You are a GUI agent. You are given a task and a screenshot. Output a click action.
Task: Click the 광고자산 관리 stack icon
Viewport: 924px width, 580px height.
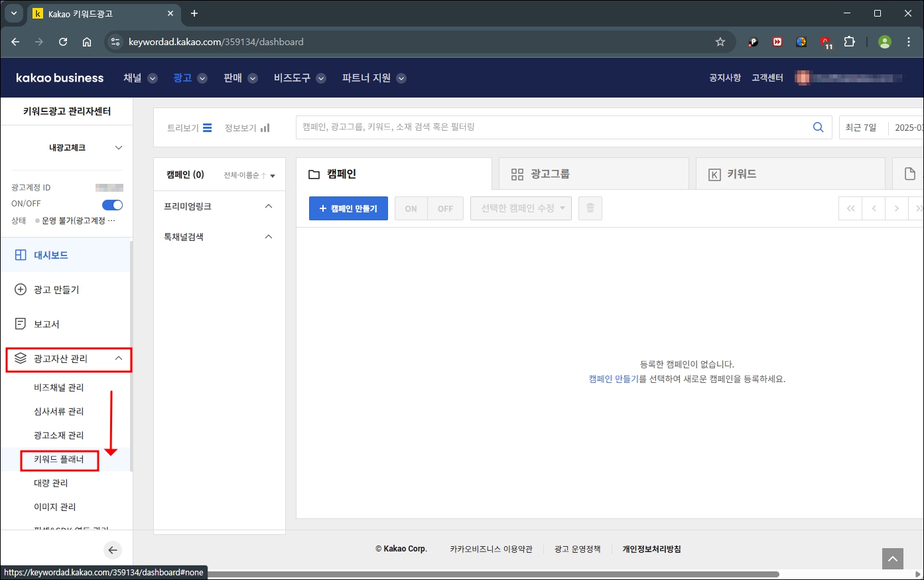point(22,358)
